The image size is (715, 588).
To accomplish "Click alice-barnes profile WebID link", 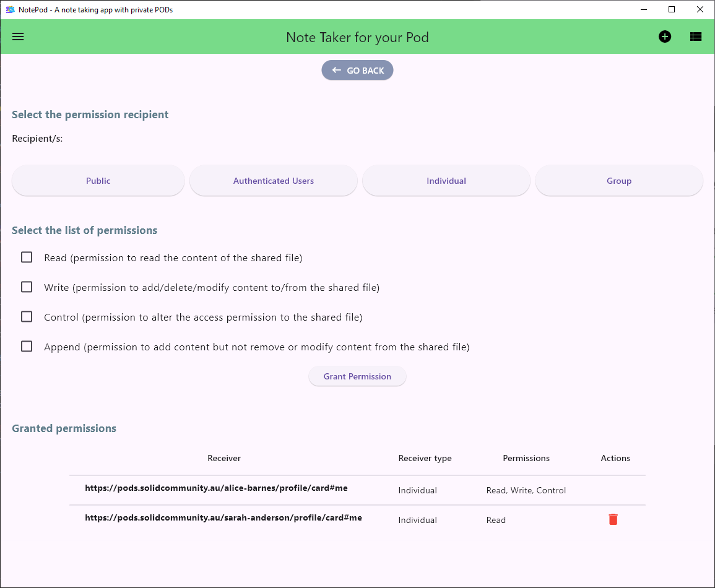I will point(216,488).
